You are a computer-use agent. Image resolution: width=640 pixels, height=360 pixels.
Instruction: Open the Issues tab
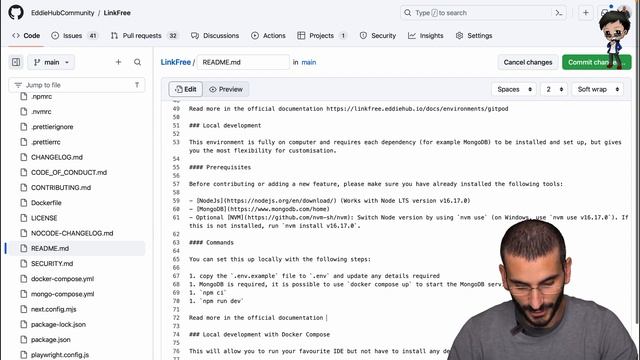(x=75, y=36)
